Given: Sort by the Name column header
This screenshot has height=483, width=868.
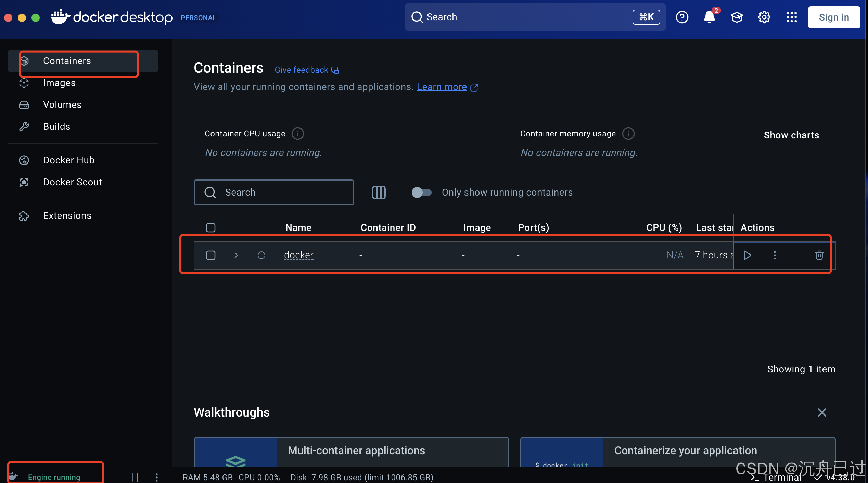Looking at the screenshot, I should pyautogui.click(x=298, y=228).
